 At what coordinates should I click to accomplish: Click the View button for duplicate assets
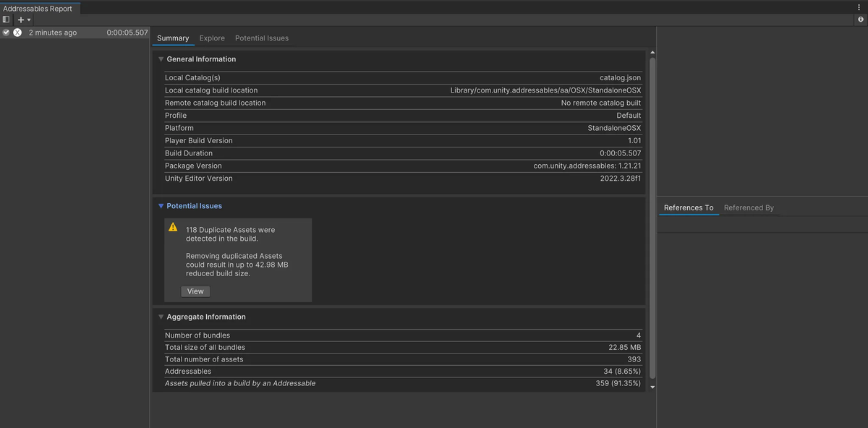(x=195, y=291)
